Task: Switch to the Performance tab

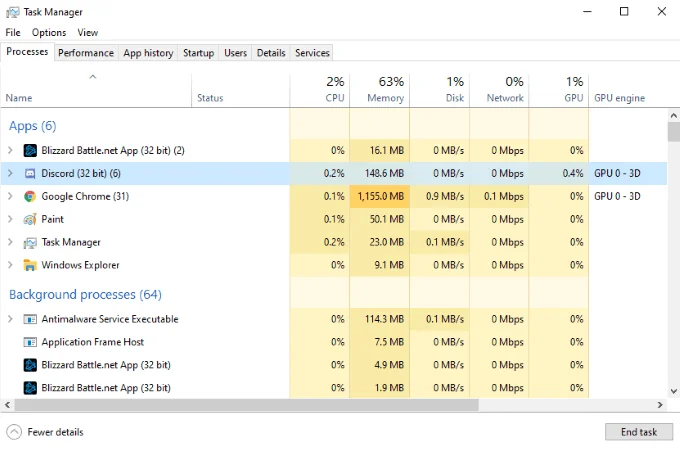Action: (x=85, y=53)
